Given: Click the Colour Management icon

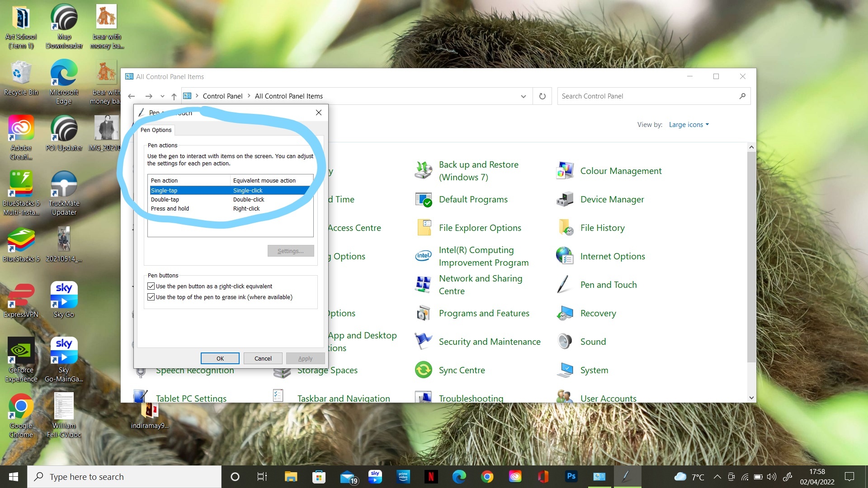Looking at the screenshot, I should (x=564, y=171).
